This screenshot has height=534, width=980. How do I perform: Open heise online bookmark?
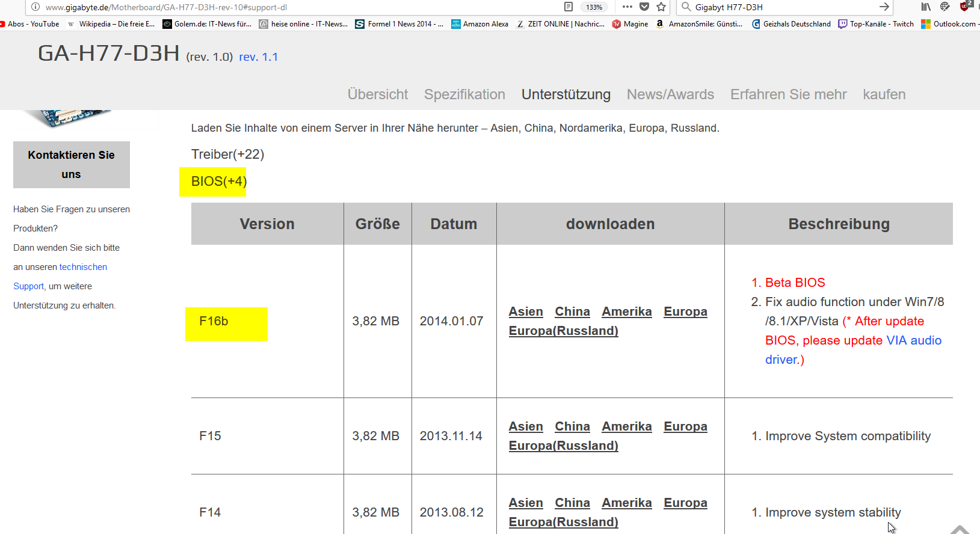(304, 24)
